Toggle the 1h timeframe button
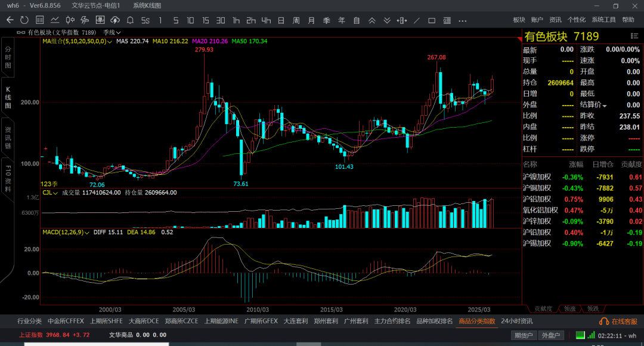The height and width of the screenshot is (346, 644). point(236,20)
